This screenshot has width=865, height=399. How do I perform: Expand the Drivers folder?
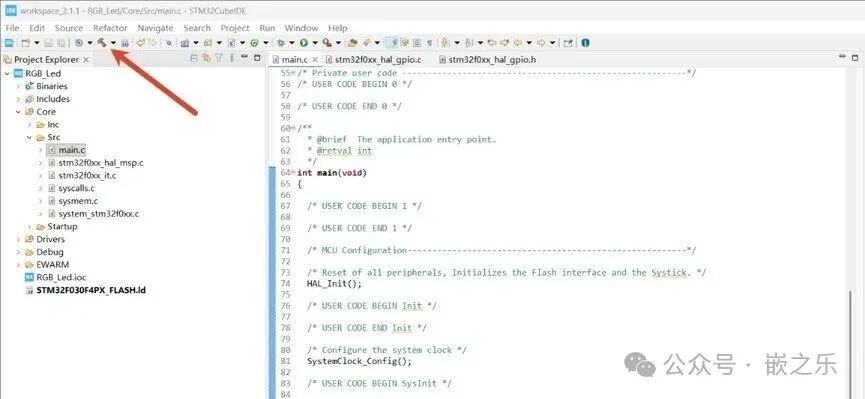(x=18, y=240)
